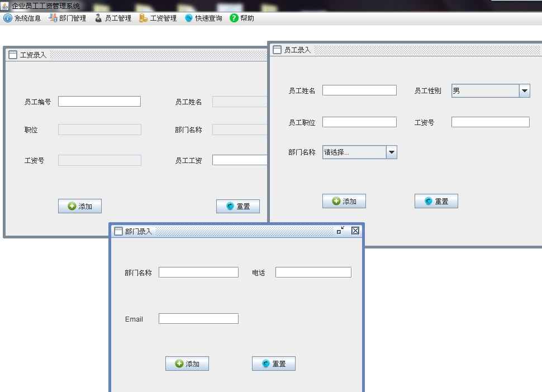Open the 快速查询 menu

pyautogui.click(x=203, y=18)
